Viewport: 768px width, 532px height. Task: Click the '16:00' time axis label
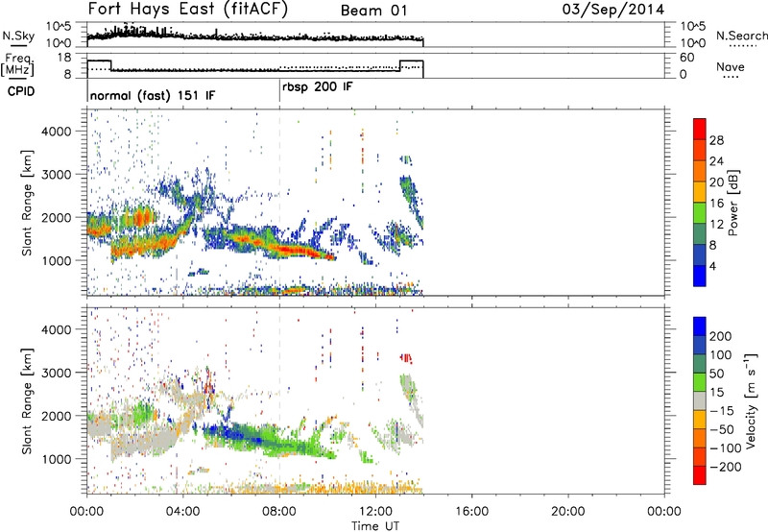(x=471, y=512)
